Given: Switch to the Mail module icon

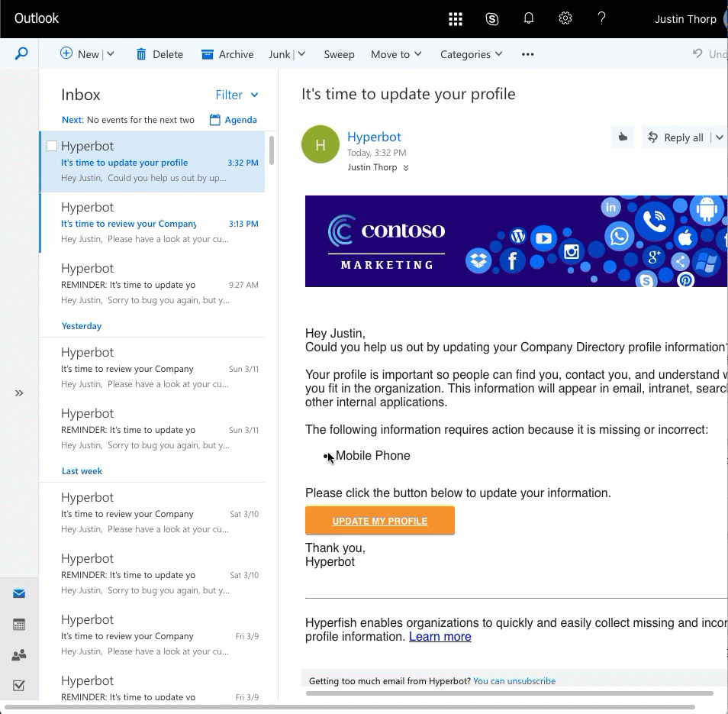Looking at the screenshot, I should coord(19,593).
